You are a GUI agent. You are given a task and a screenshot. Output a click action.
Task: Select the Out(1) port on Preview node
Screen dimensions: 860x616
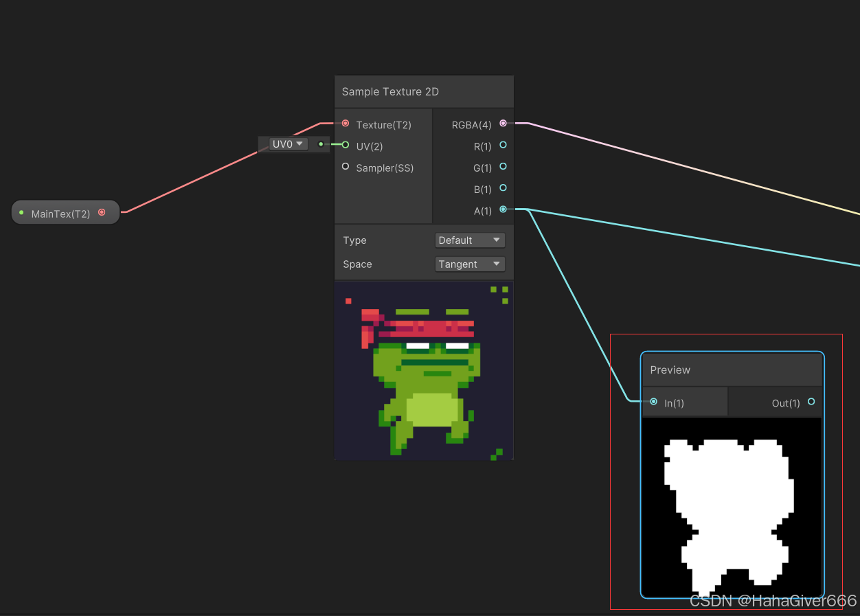(x=811, y=402)
